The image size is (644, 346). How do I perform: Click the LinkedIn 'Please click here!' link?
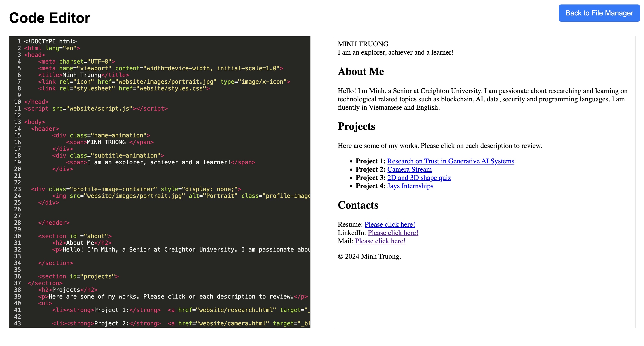tap(393, 233)
